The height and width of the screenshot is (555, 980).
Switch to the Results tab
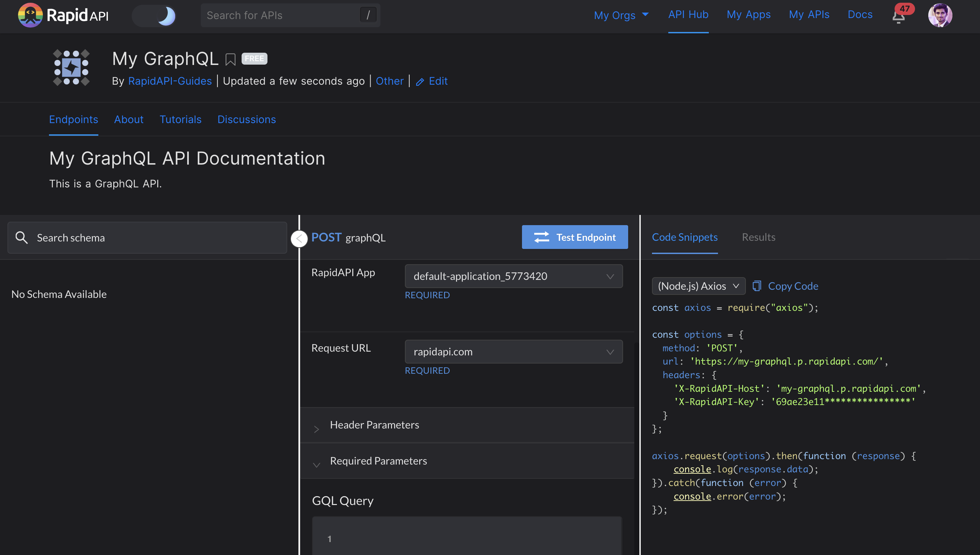pyautogui.click(x=758, y=237)
